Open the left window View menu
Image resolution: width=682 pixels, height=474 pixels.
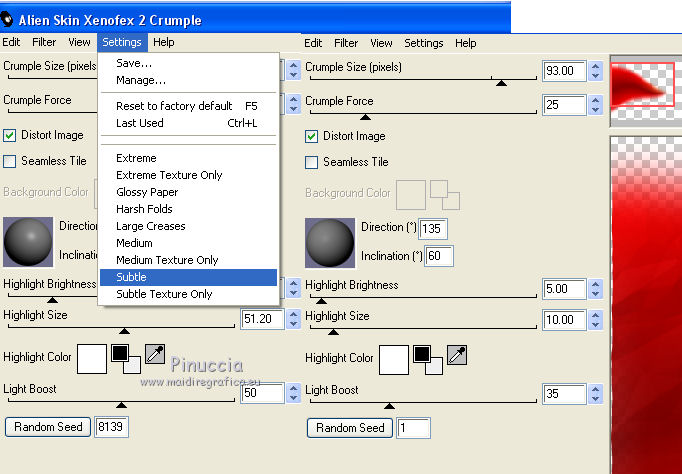pos(79,42)
